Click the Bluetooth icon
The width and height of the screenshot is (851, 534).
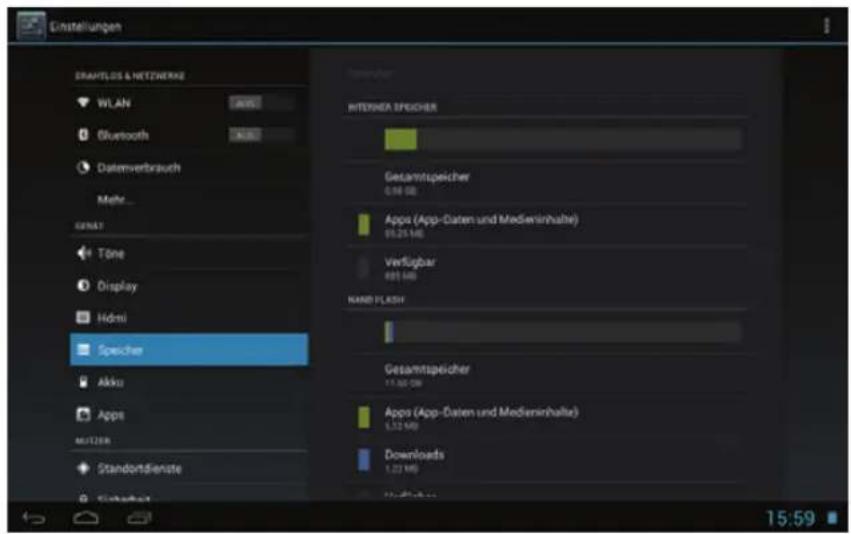[83, 135]
